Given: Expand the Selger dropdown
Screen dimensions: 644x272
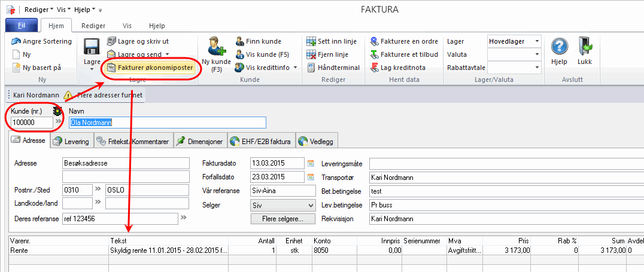Looking at the screenshot, I should 309,205.
